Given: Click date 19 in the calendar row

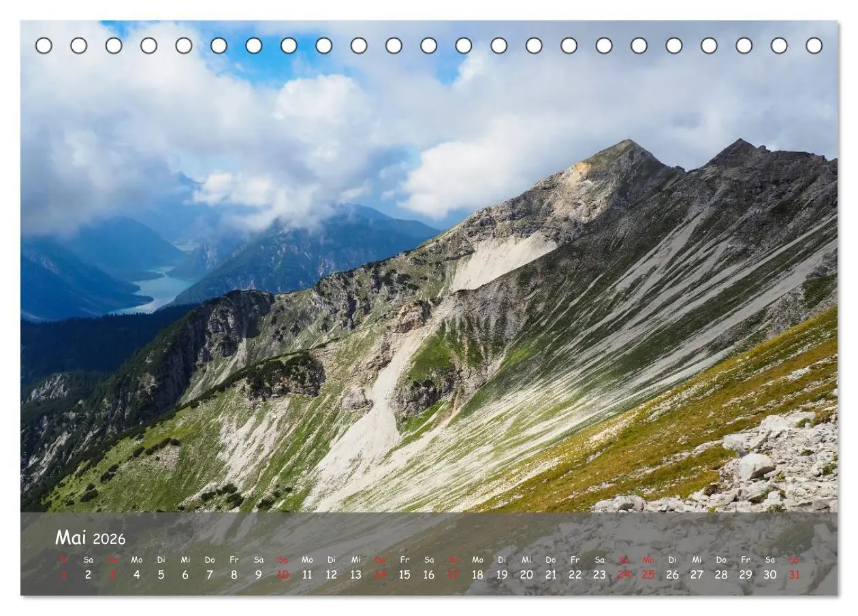Looking at the screenshot, I should (502, 574).
